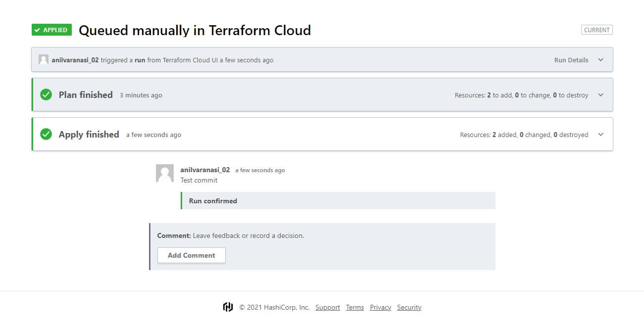Click the Queued manually run title
This screenshot has width=644, height=325.
pos(195,30)
